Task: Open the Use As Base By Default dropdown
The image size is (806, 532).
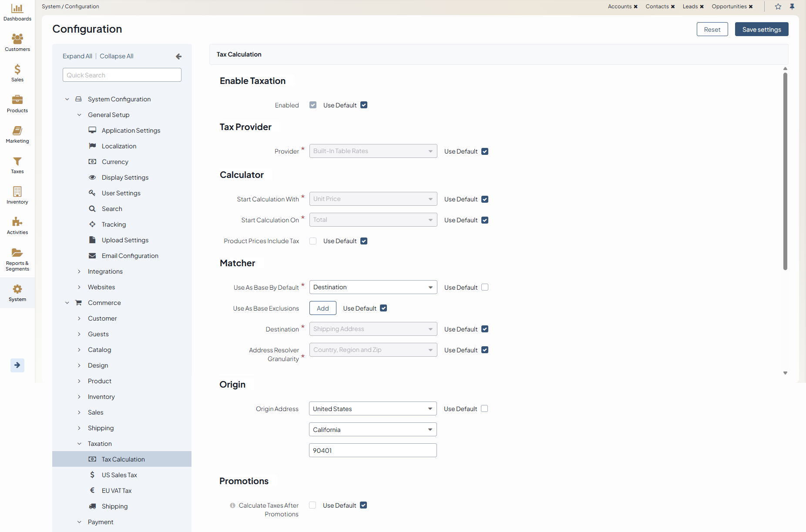Action: 373,287
